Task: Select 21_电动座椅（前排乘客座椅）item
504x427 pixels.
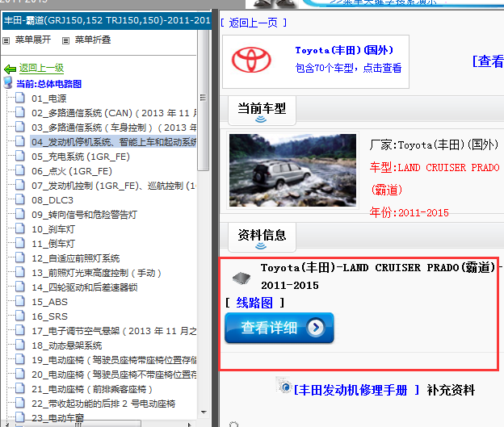Action: coord(92,389)
